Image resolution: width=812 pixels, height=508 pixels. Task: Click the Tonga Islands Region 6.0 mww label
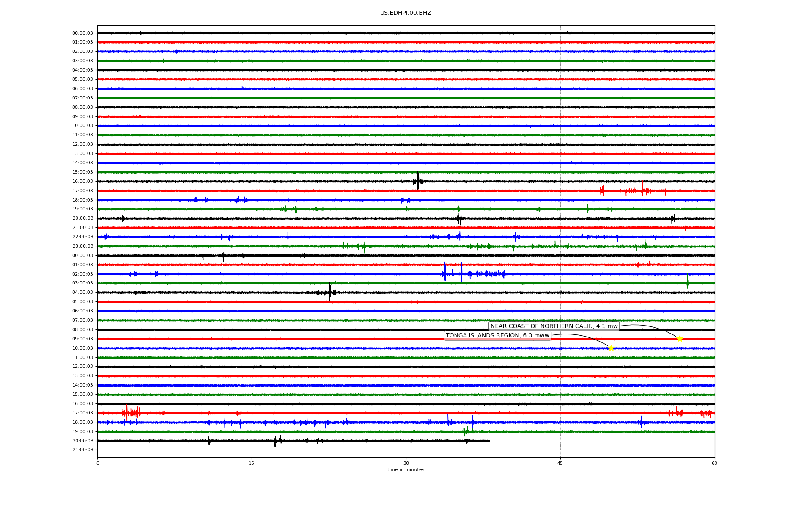tap(497, 336)
